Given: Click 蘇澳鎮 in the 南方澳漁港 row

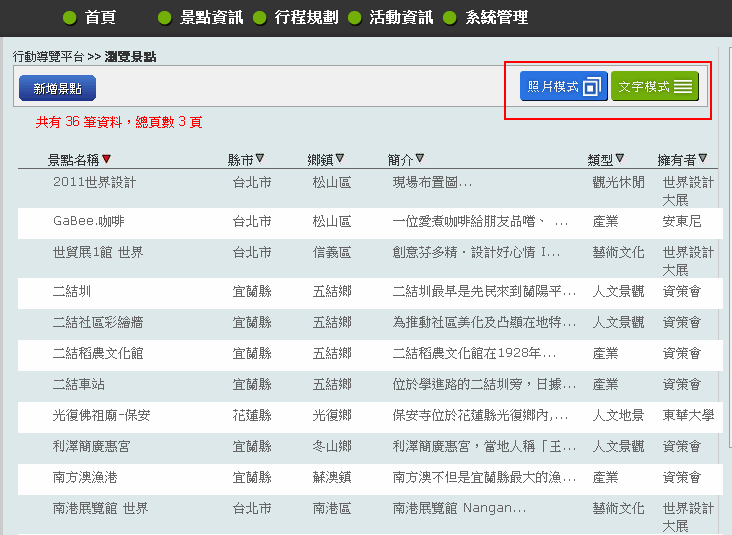Looking at the screenshot, I should (x=332, y=477).
